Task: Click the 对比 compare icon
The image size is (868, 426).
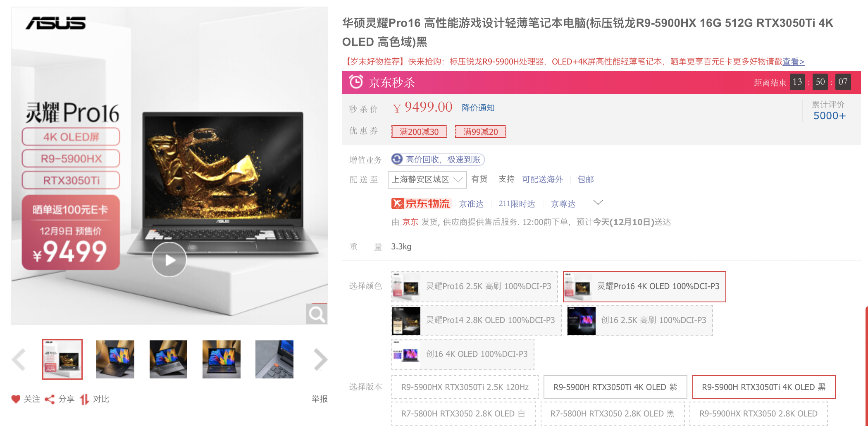Action: coord(84,399)
